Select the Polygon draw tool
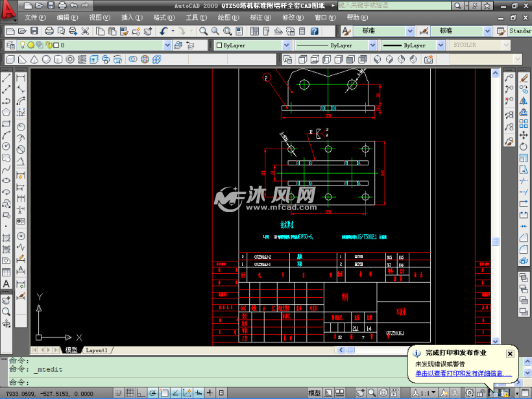This screenshot has height=399, width=532. click(6, 112)
